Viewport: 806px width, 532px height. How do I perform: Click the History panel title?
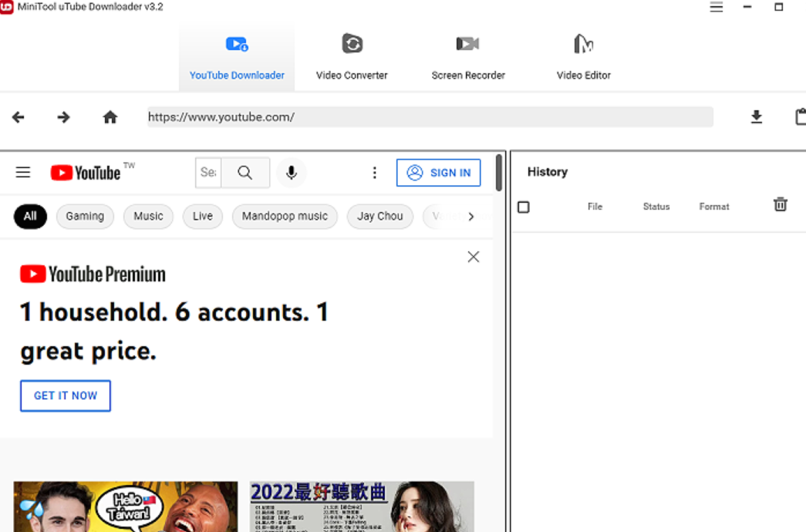[x=548, y=172]
